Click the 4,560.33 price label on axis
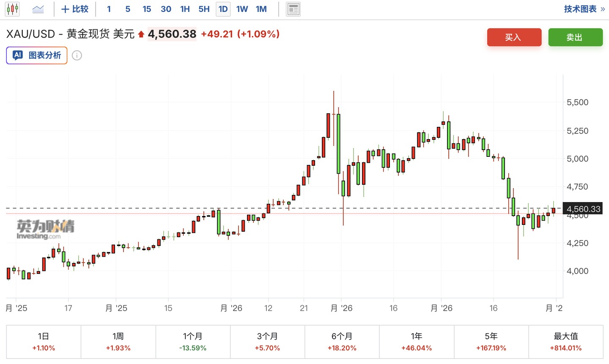 pos(583,209)
